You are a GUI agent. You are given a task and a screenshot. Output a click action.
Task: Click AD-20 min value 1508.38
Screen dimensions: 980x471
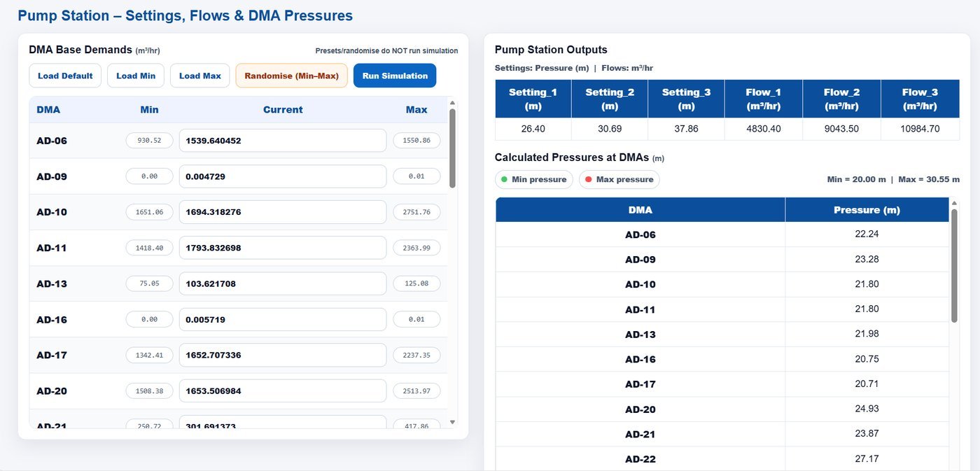[x=149, y=391]
